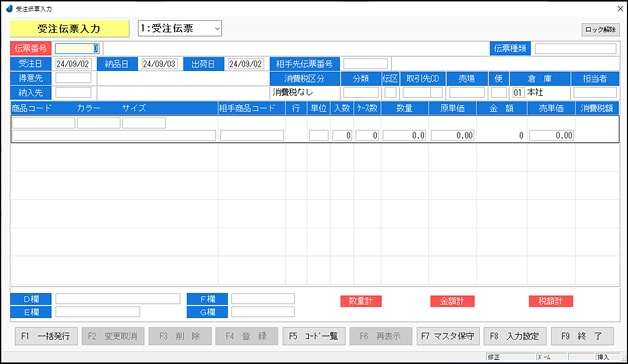Click the 金額 column header
This screenshot has height=364, width=628.
coord(501,108)
